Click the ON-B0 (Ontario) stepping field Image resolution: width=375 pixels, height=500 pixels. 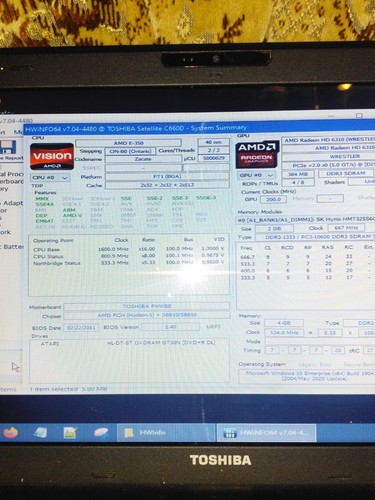tap(130, 151)
